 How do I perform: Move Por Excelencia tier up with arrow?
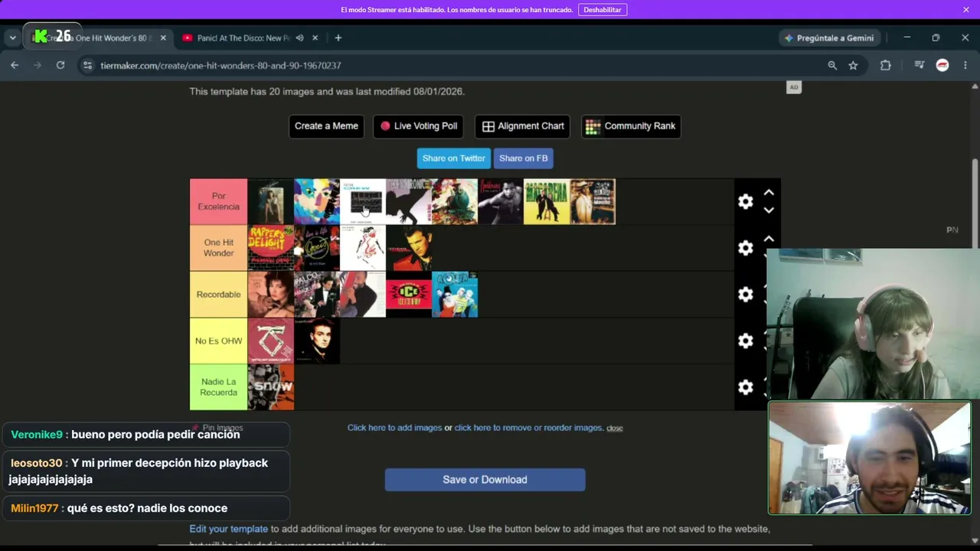pos(769,193)
